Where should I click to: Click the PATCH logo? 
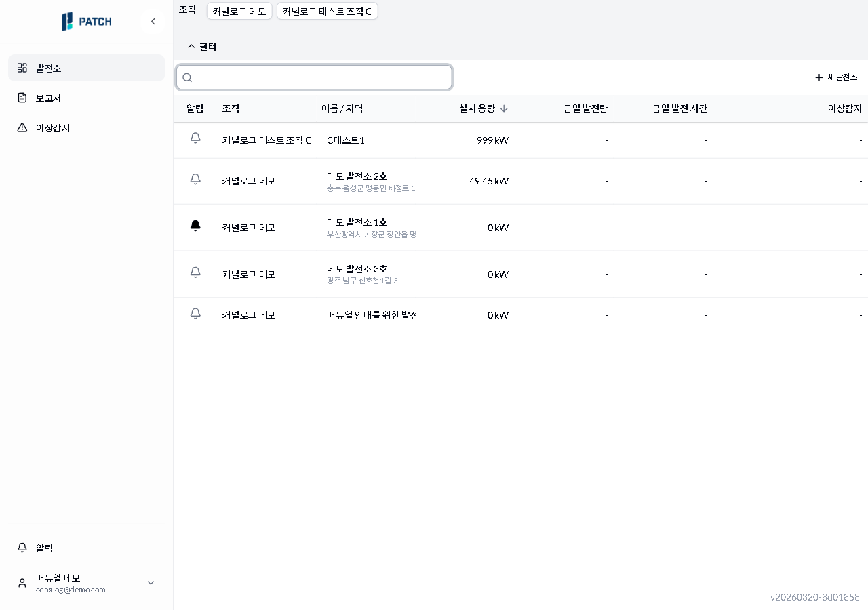86,21
